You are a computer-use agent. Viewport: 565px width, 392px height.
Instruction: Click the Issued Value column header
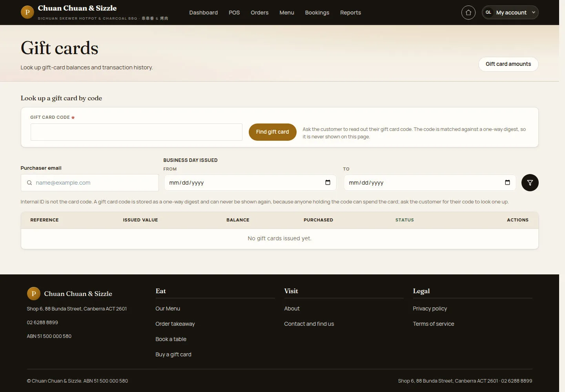coord(140,220)
